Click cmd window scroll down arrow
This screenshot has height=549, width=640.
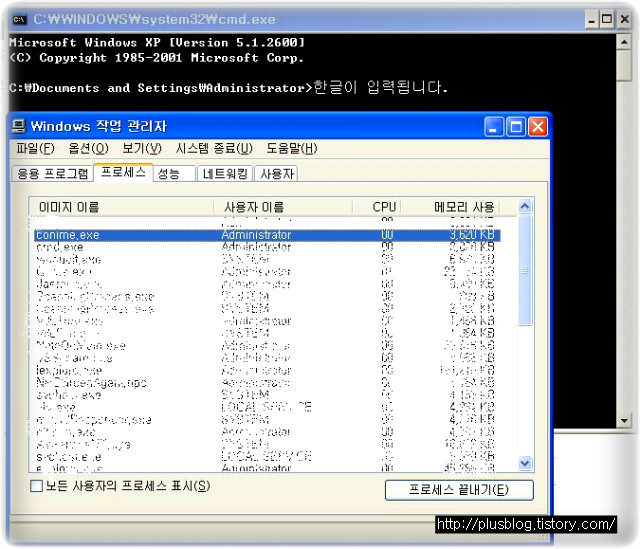coord(624,420)
